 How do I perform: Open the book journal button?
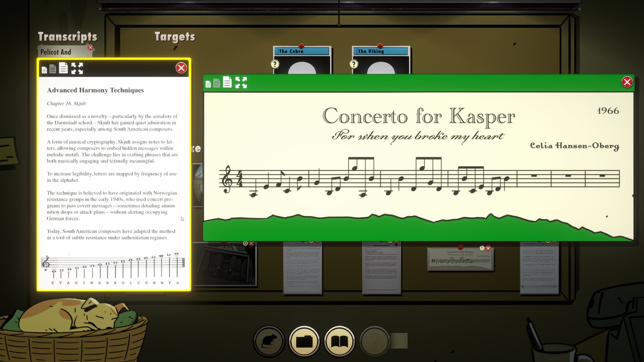[x=339, y=341]
